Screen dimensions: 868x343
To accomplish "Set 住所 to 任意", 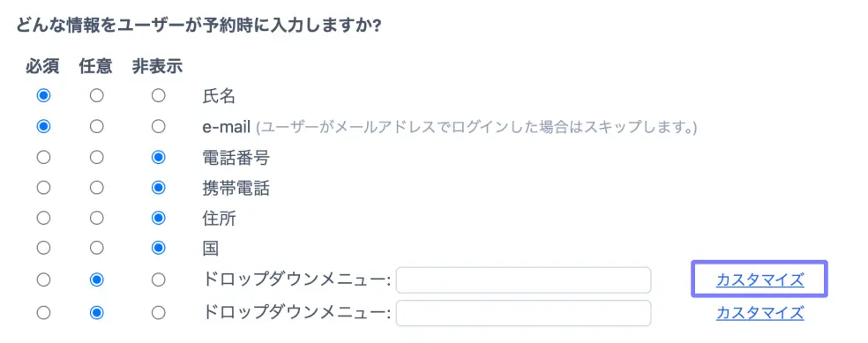I will [x=97, y=219].
